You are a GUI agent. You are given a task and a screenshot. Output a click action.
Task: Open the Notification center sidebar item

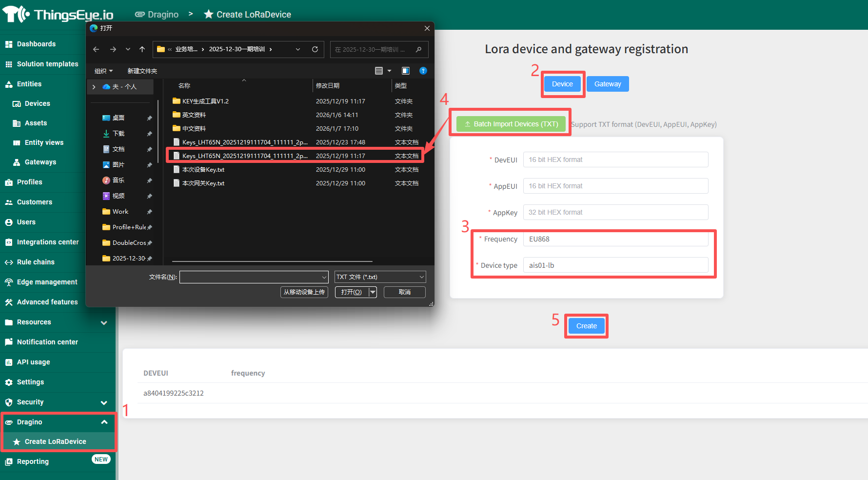pos(47,342)
